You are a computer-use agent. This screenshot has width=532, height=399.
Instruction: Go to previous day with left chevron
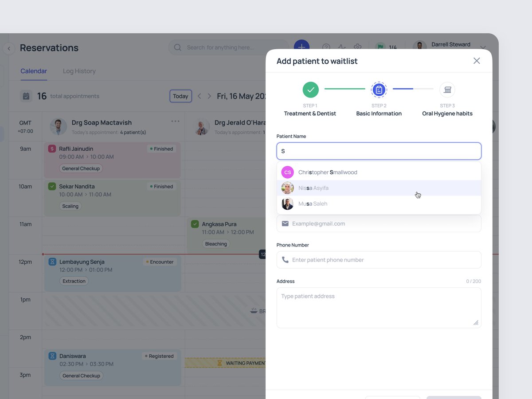click(x=199, y=96)
